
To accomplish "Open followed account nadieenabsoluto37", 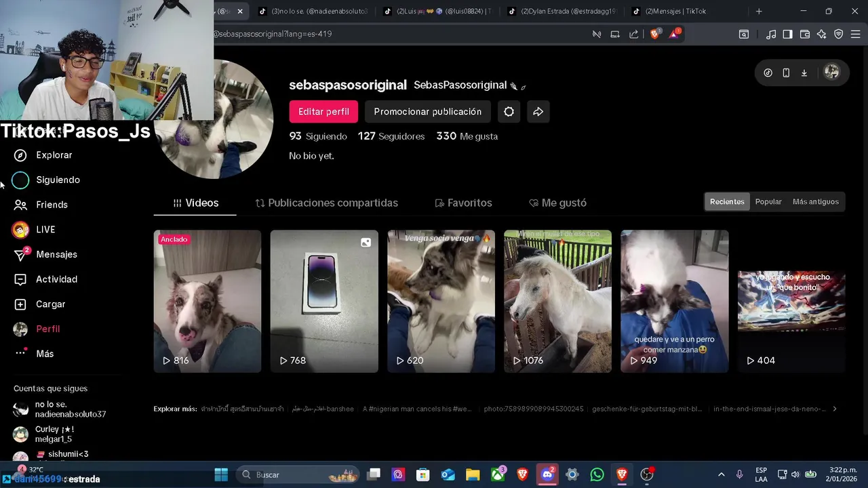I will point(60,409).
